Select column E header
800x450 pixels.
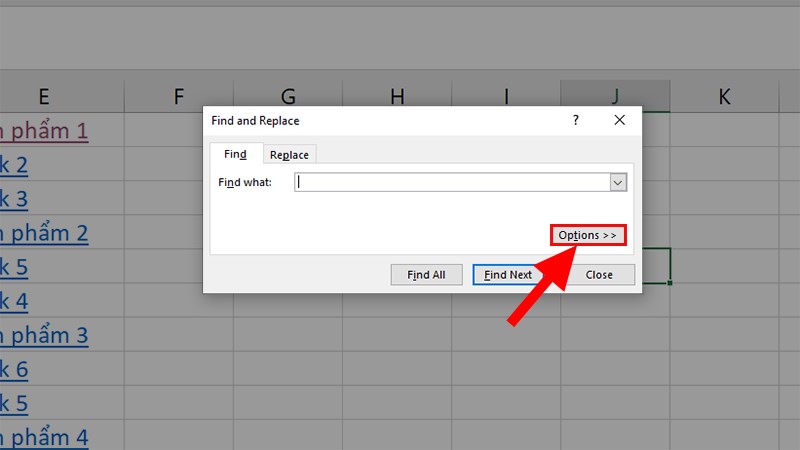(x=44, y=96)
